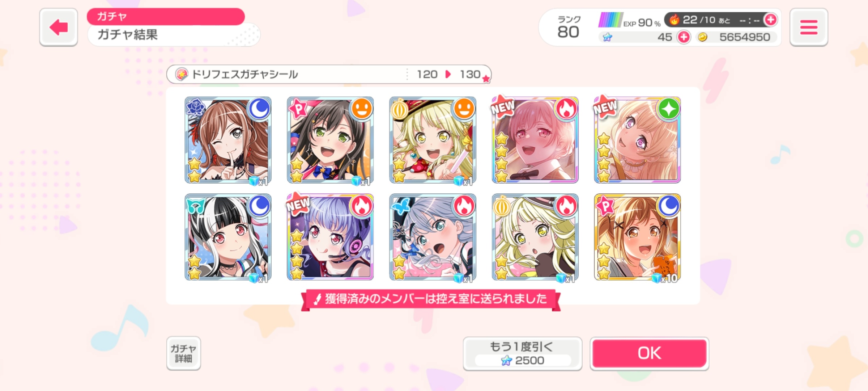Screen dimensions: 868x391
Task: Click the red back arrow button
Action: coord(59,27)
